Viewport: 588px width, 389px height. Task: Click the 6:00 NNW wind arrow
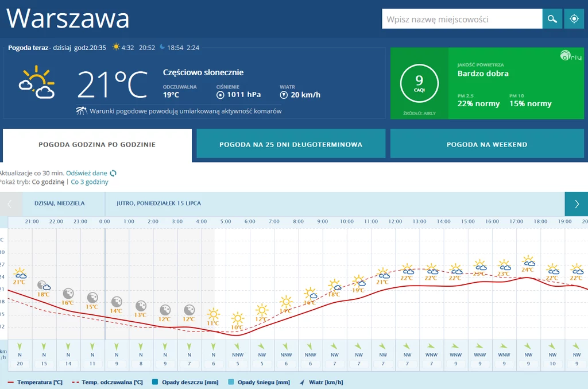[x=237, y=346]
